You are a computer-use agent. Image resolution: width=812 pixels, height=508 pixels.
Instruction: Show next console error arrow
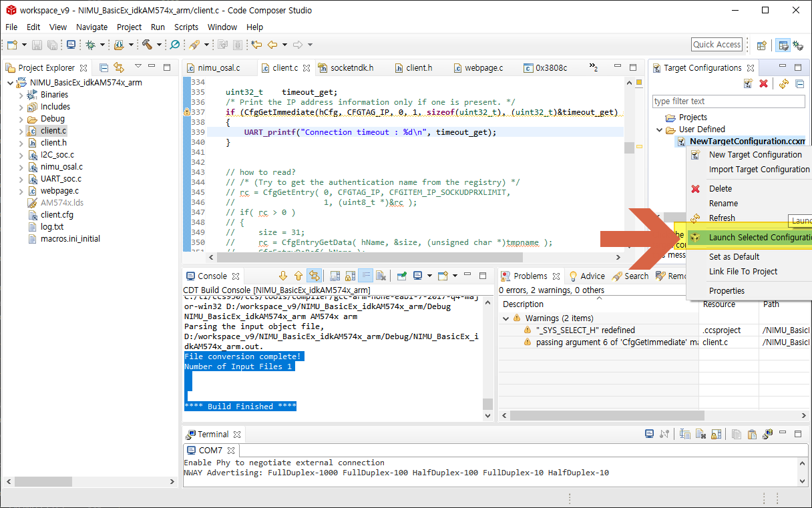(x=282, y=276)
